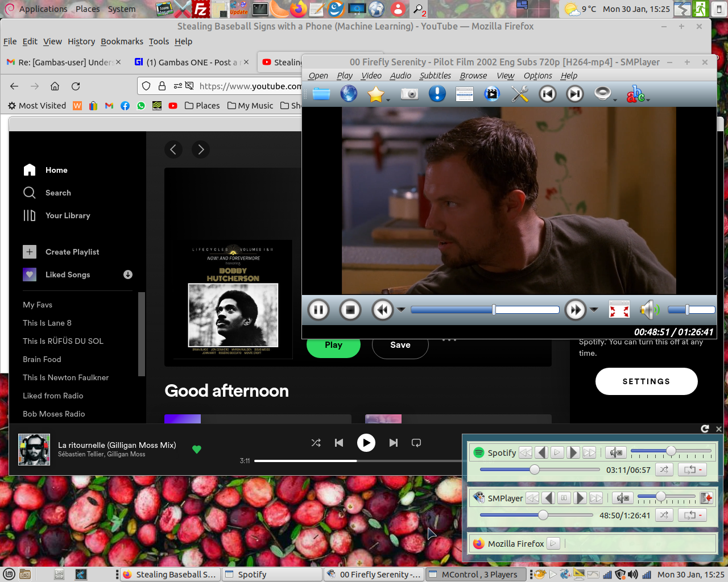
Task: Open the Subtitles menu in SMPlayer
Action: [435, 76]
